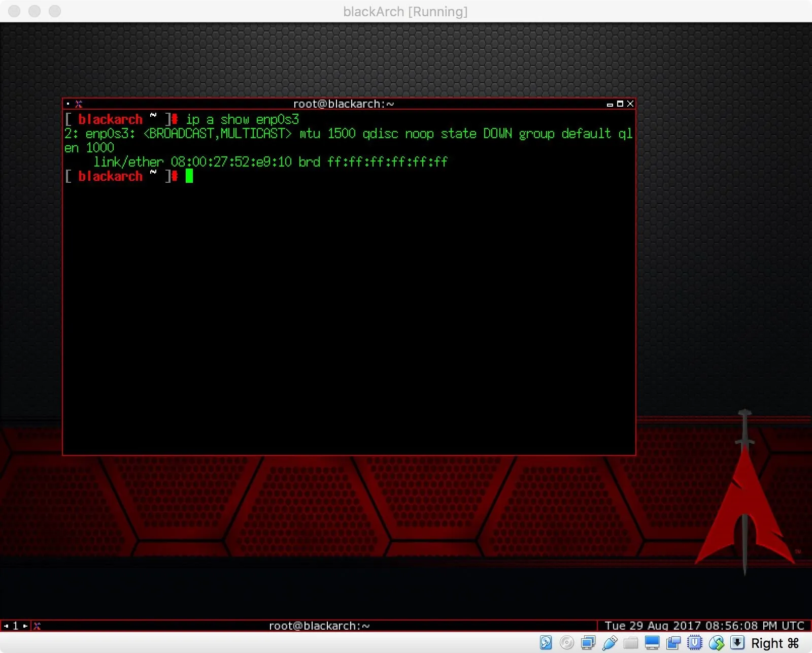This screenshot has width=812, height=653.
Task: Click the MAC address 08:00:27:52:e9:10
Action: [x=231, y=162]
